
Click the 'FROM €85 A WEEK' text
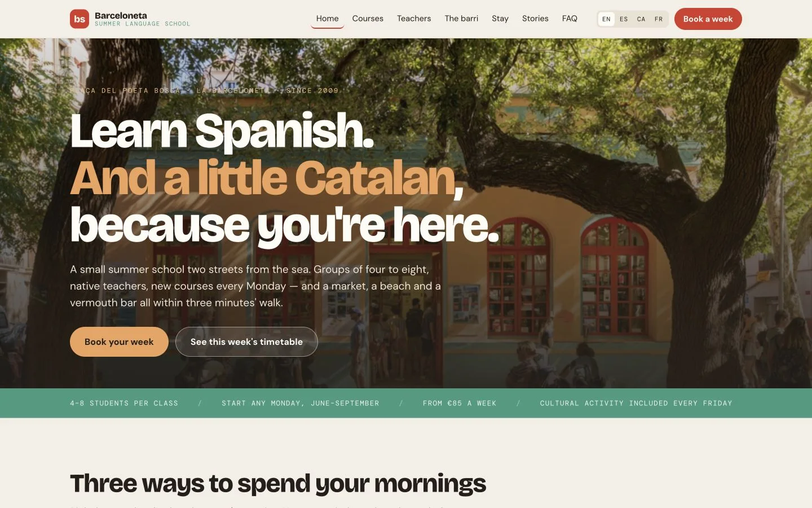(460, 404)
